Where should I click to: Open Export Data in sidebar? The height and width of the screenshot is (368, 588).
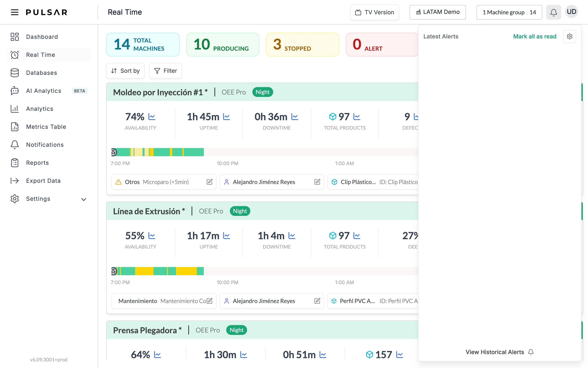tap(49, 181)
